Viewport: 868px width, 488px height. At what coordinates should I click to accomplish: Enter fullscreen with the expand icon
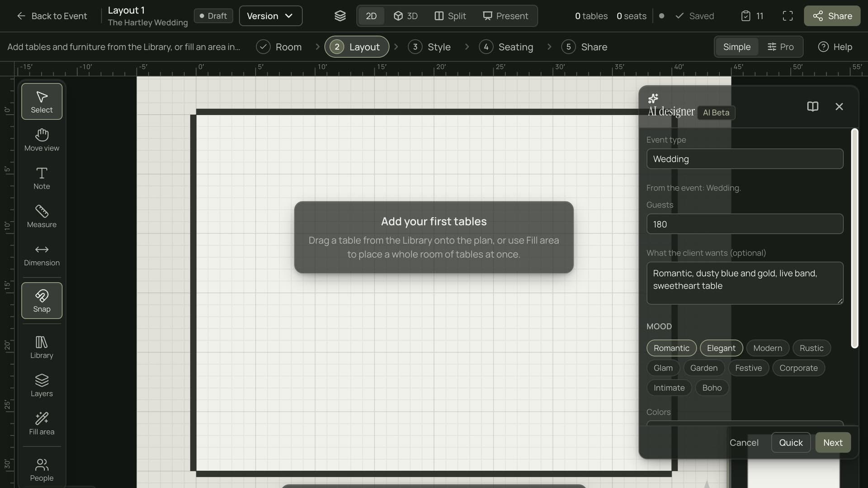[x=788, y=16]
